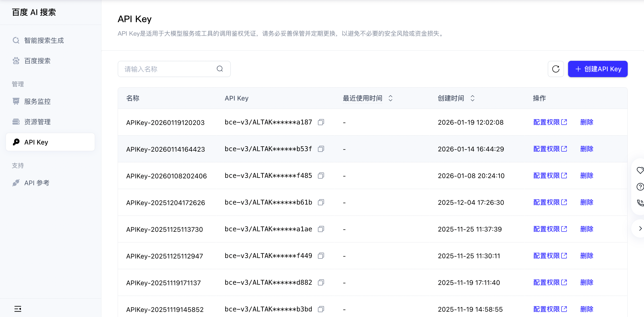Click the phone contact icon on the right edge
The width and height of the screenshot is (644, 317).
click(640, 203)
